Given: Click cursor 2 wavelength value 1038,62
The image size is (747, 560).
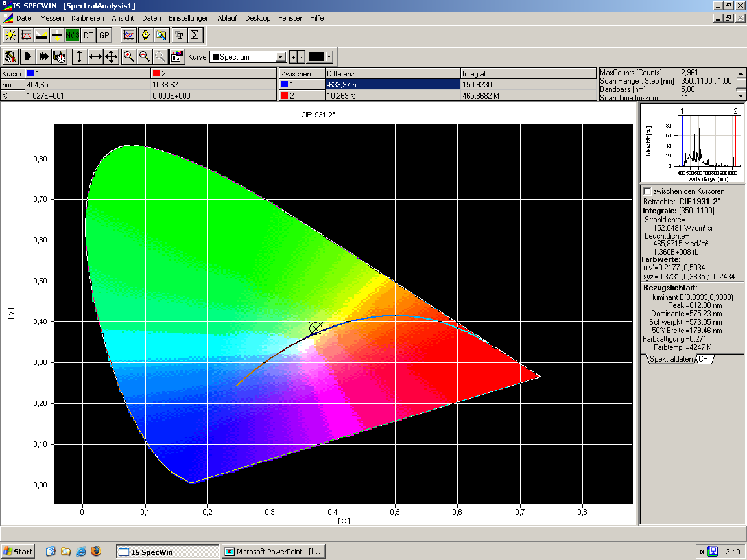Looking at the screenshot, I should point(165,85).
